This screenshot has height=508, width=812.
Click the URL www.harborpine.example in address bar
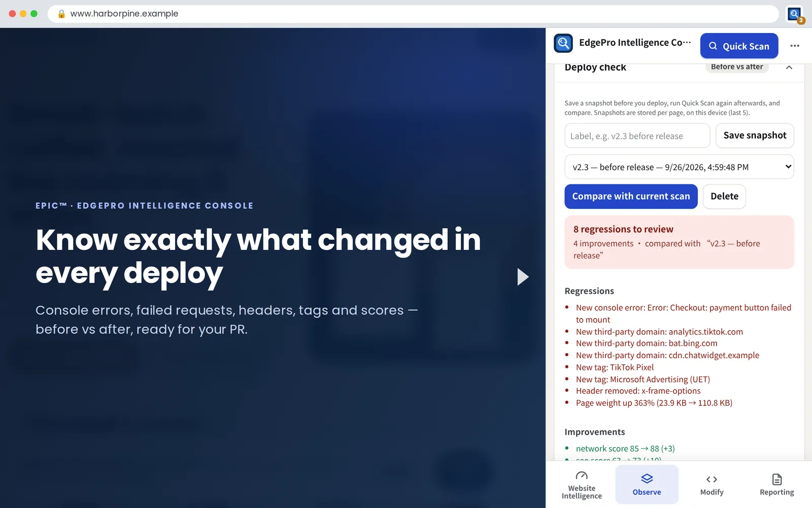(x=124, y=14)
